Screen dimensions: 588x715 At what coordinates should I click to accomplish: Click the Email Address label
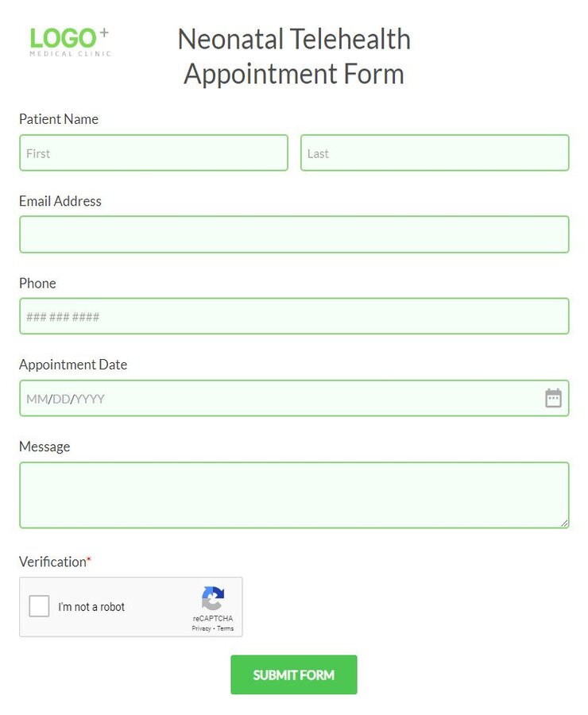(x=60, y=201)
